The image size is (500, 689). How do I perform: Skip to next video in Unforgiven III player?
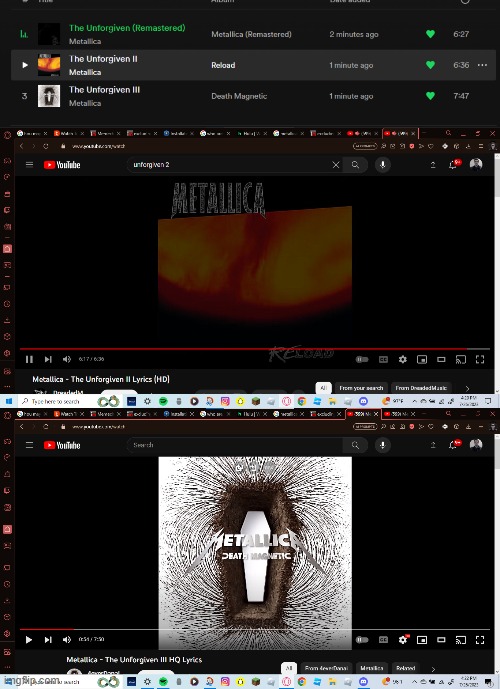click(x=48, y=640)
